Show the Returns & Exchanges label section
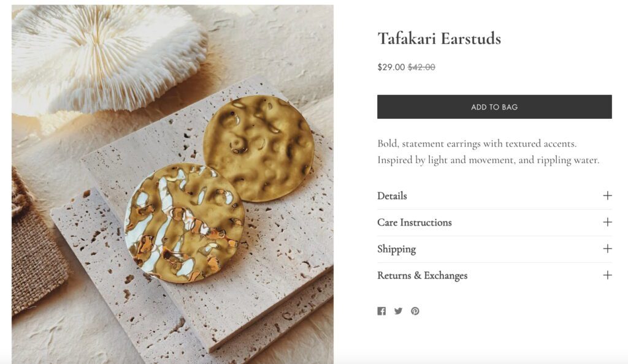628x364 pixels. click(x=422, y=276)
